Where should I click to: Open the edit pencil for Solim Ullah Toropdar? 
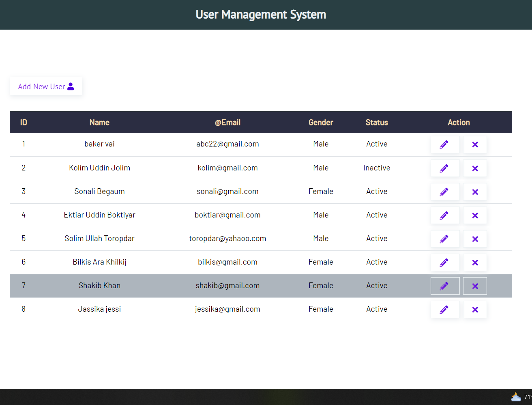pyautogui.click(x=445, y=239)
